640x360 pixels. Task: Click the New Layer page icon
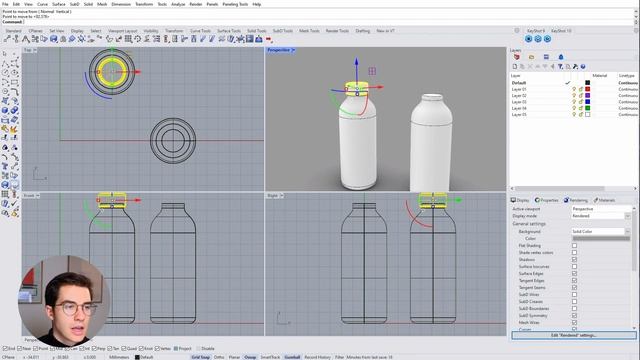(x=515, y=67)
